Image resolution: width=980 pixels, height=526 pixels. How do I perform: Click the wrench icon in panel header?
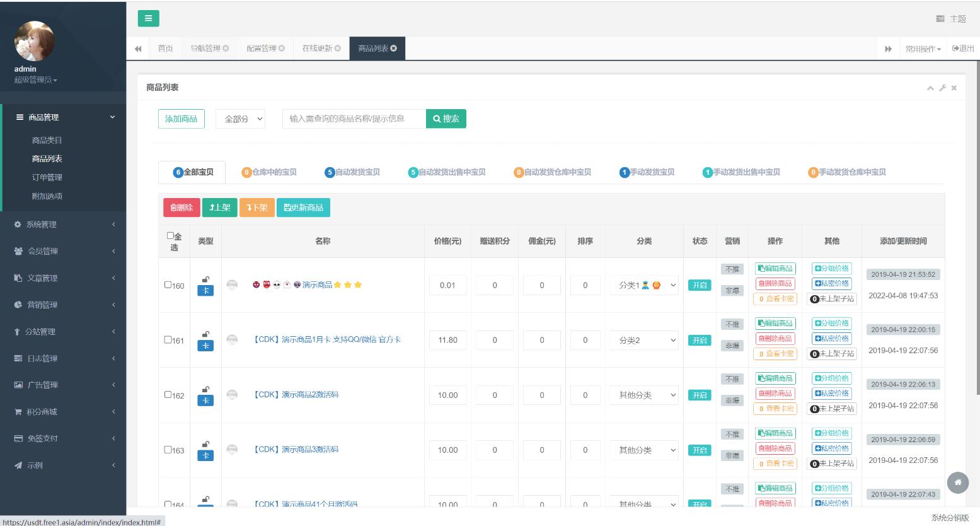click(943, 88)
